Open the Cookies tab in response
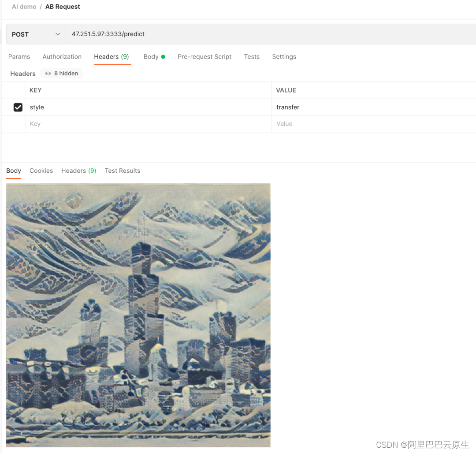 (x=41, y=171)
